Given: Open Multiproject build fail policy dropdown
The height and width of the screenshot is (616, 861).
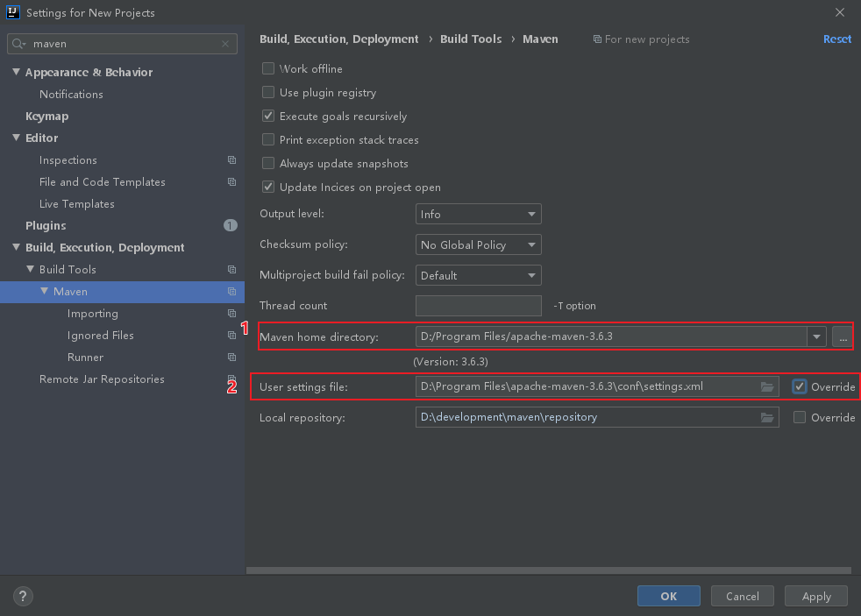Looking at the screenshot, I should click(478, 275).
